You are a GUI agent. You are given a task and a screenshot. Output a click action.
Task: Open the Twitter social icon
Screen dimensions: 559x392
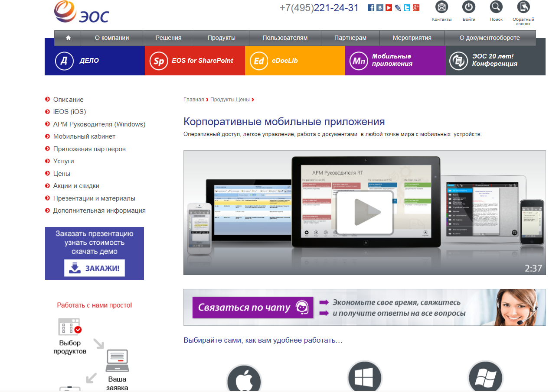(x=407, y=7)
